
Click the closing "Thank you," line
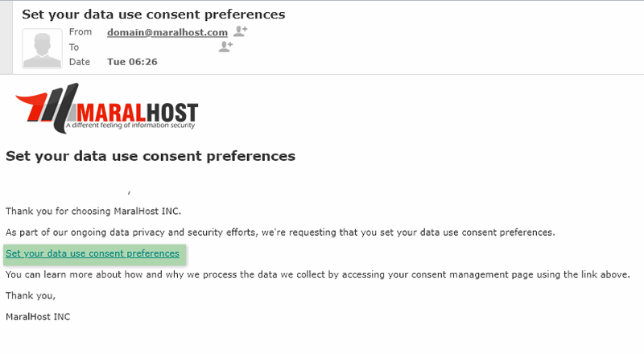[31, 295]
